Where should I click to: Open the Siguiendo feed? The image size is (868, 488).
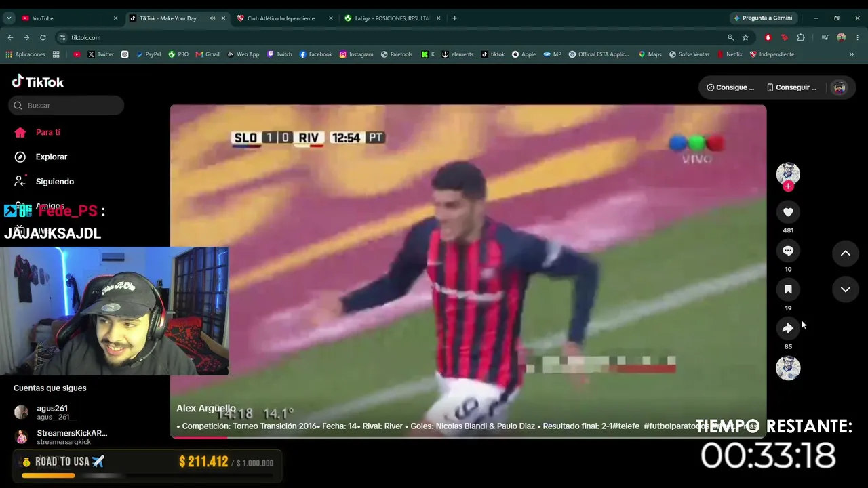[45, 181]
